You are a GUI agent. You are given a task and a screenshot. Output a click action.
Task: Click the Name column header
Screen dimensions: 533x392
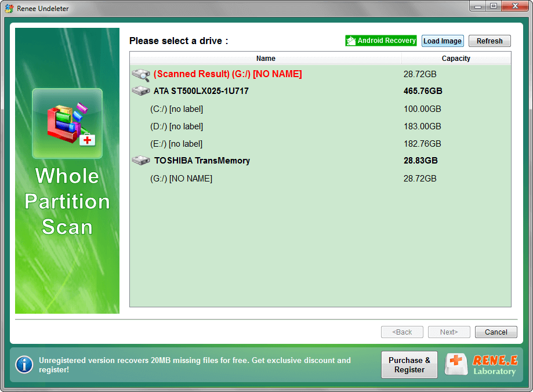266,59
